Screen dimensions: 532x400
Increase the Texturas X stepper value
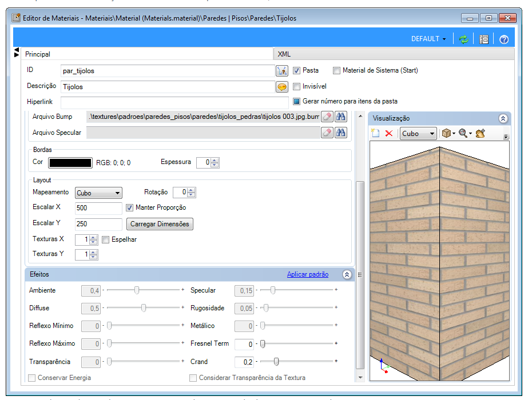93,237
